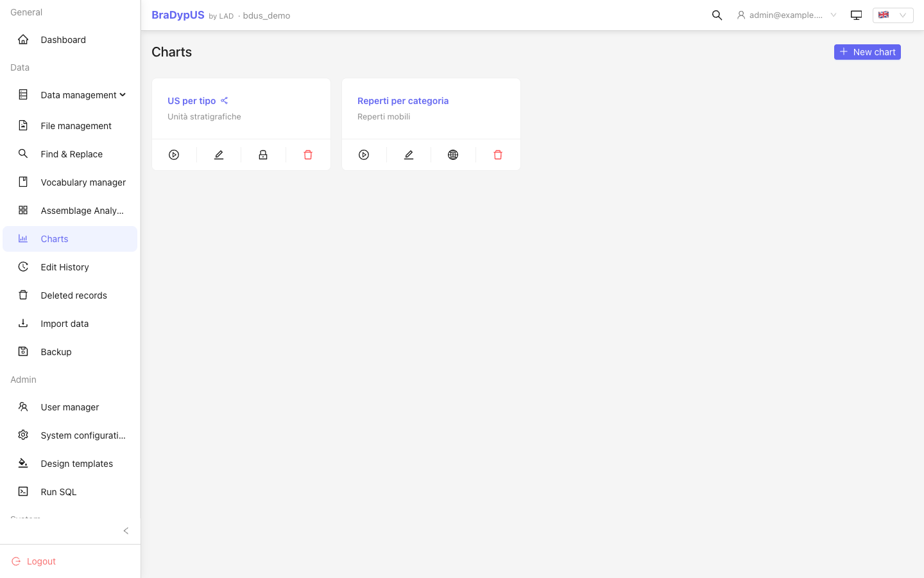
Task: Open User manager
Action: point(70,407)
